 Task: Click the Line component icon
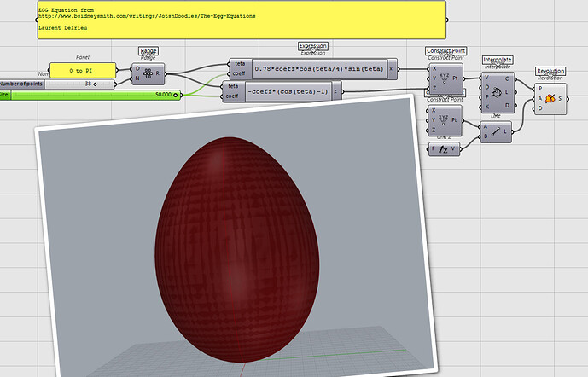point(496,131)
